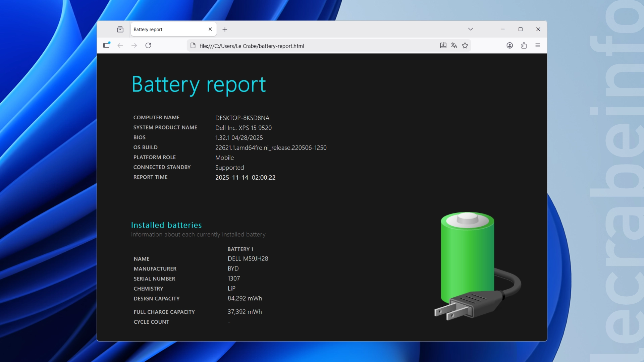Open the sidebar panel icon

[x=106, y=45]
